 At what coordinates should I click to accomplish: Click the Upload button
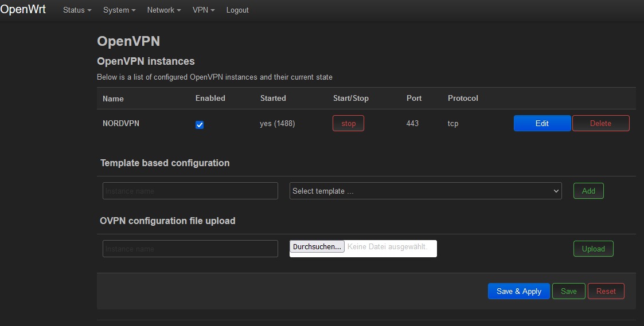593,249
